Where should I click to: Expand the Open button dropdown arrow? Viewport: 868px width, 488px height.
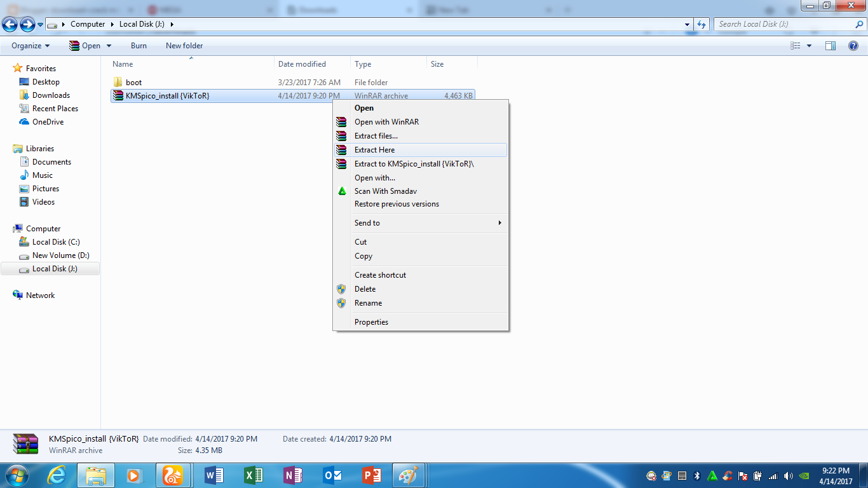coord(109,46)
